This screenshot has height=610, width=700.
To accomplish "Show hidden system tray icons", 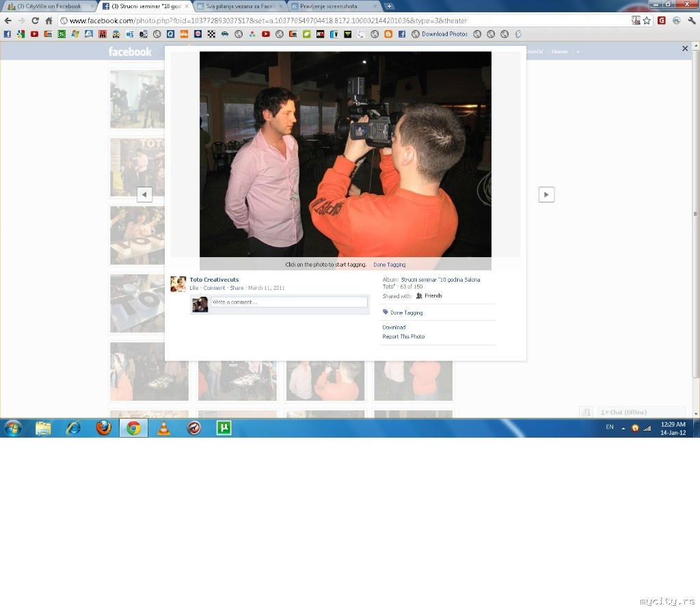I will click(x=623, y=428).
